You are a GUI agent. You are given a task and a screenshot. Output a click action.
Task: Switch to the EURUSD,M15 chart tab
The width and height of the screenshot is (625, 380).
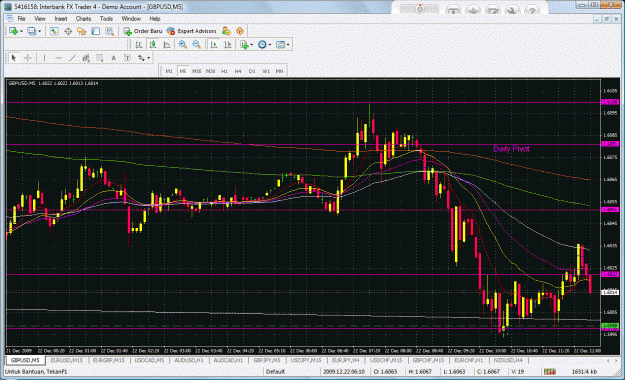[x=67, y=360]
